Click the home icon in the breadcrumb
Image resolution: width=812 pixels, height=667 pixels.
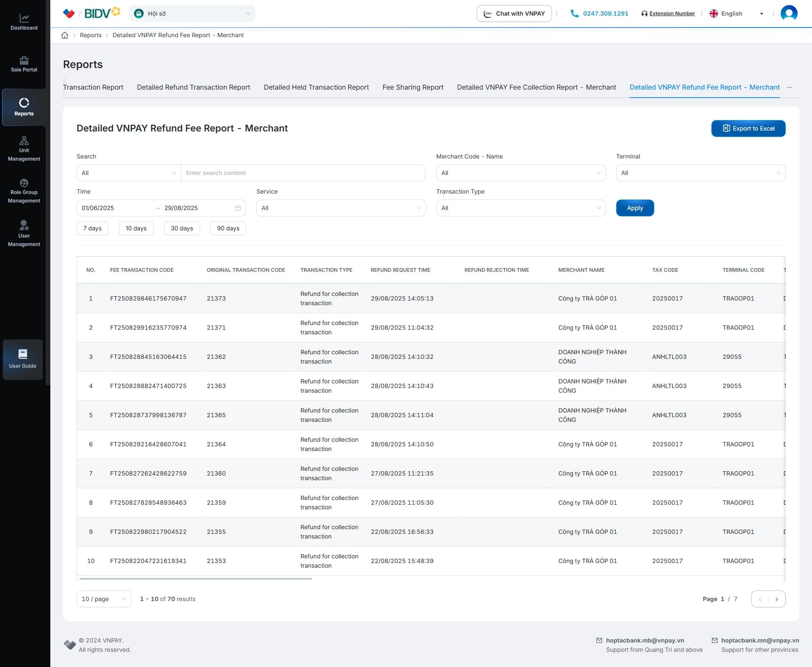point(65,35)
